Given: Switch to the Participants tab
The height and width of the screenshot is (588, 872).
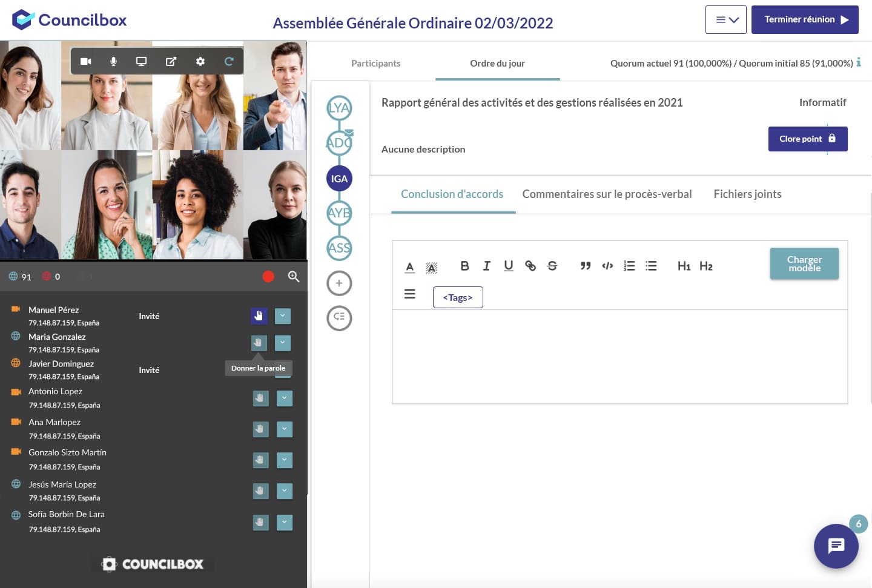Looking at the screenshot, I should pyautogui.click(x=375, y=63).
